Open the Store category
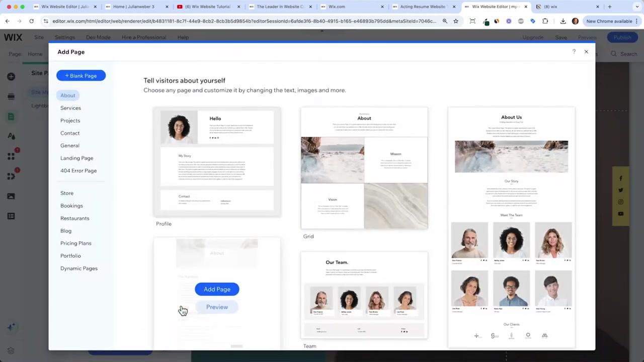This screenshot has width=644, height=362. coord(67,193)
